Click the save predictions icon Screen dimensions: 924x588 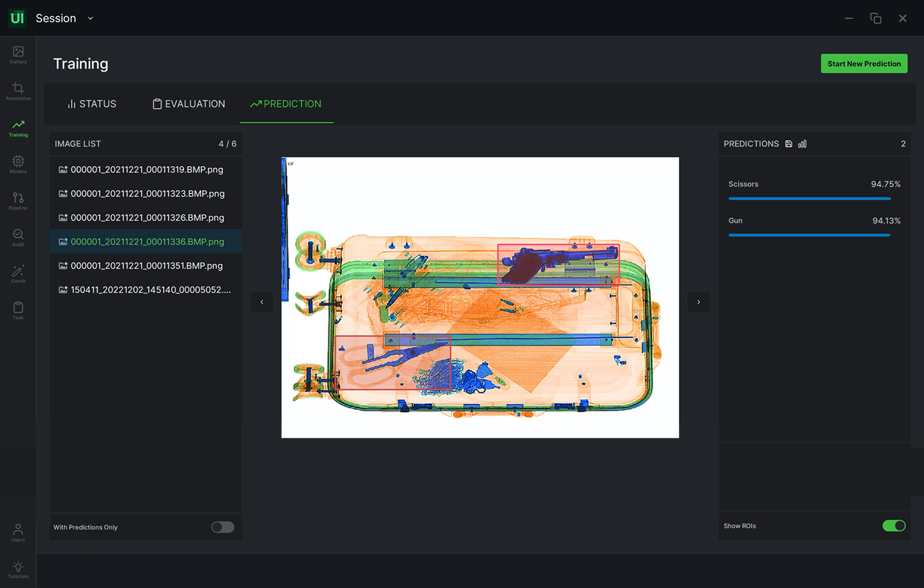click(x=789, y=144)
